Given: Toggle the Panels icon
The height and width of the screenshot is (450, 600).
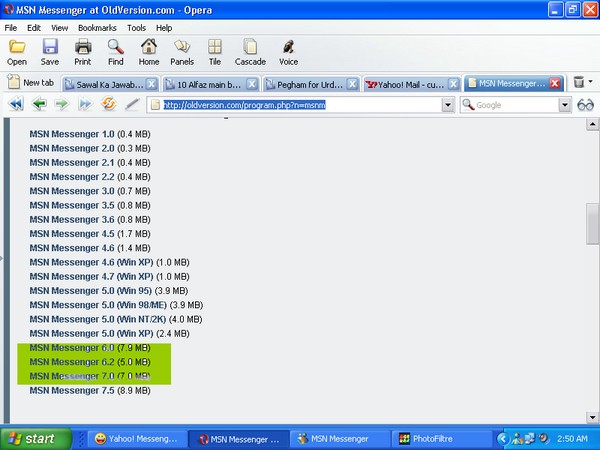Looking at the screenshot, I should [182, 52].
